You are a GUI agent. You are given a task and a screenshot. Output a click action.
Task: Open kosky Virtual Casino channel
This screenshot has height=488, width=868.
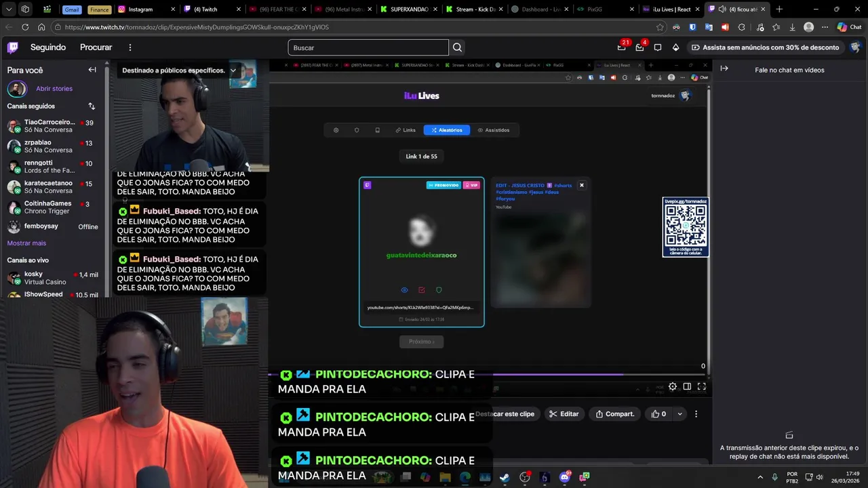(54, 278)
